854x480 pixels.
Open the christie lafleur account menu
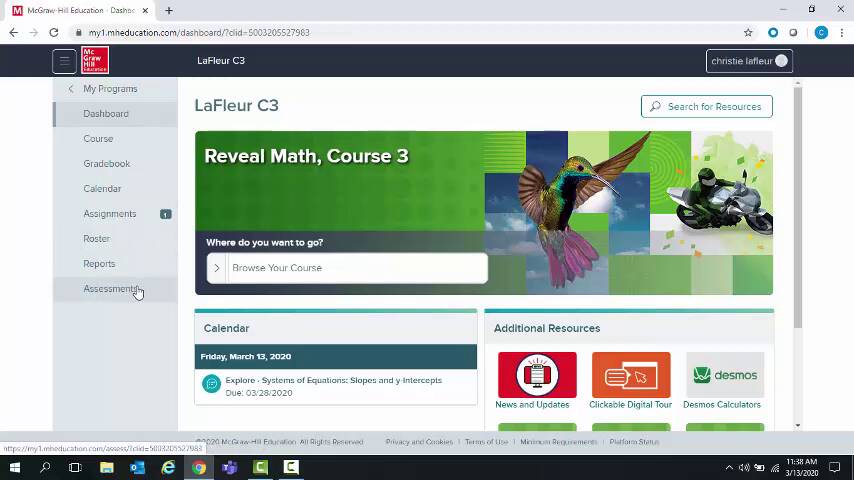coord(749,61)
